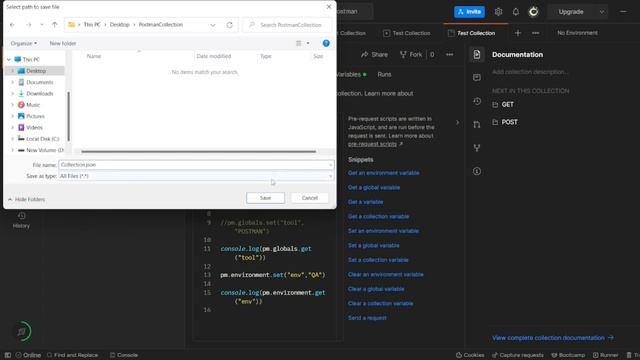
Task: Click the Up one level arrow
Action: tap(54, 25)
